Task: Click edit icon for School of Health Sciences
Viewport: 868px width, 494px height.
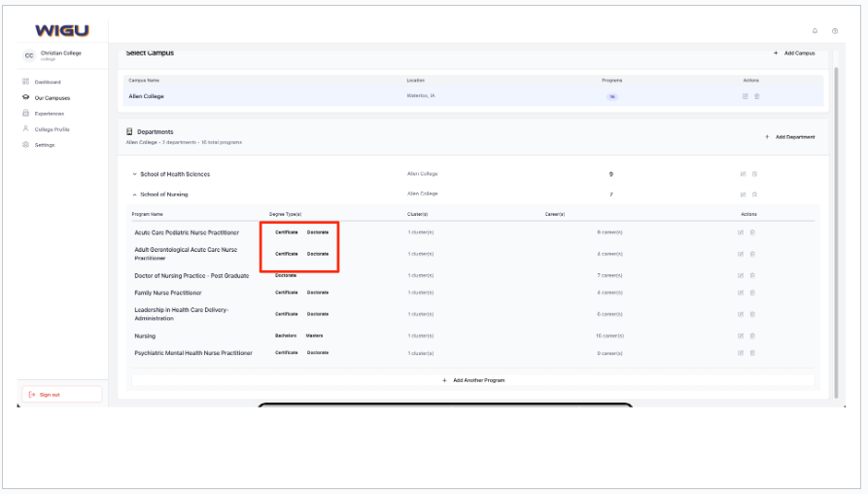Action: click(x=742, y=174)
